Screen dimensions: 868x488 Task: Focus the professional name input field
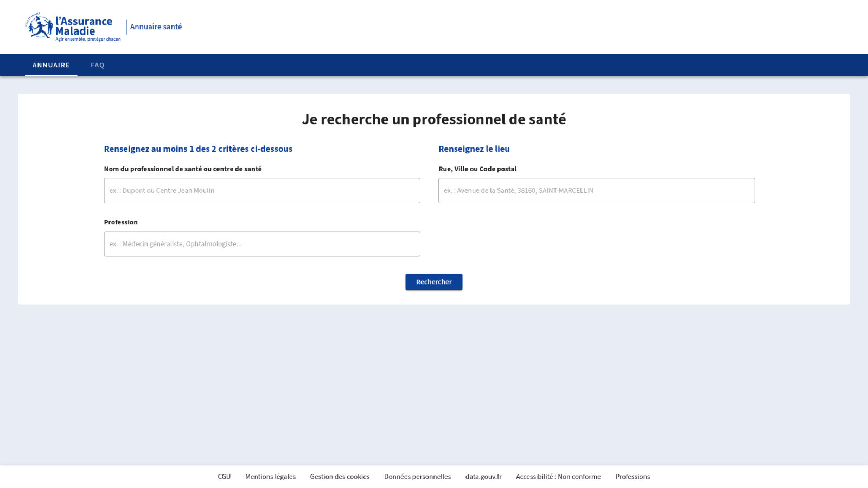(x=262, y=191)
